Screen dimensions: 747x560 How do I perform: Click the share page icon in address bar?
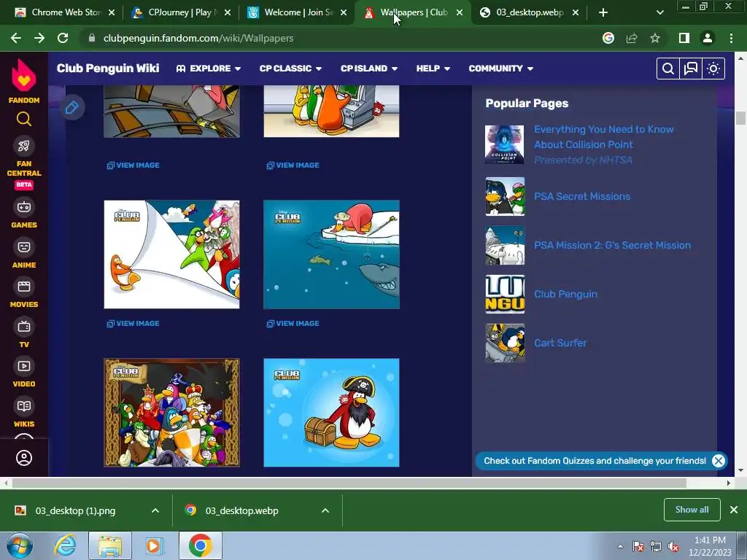pos(632,38)
